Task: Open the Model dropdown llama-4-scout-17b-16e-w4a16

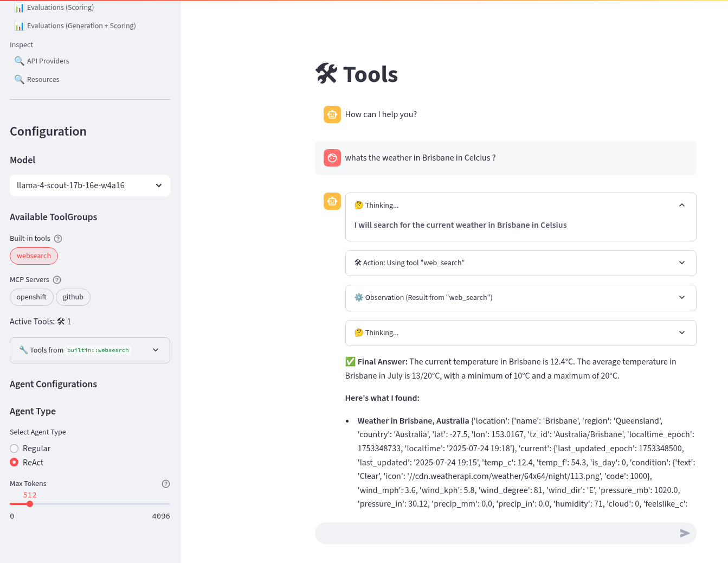Action: coord(90,185)
